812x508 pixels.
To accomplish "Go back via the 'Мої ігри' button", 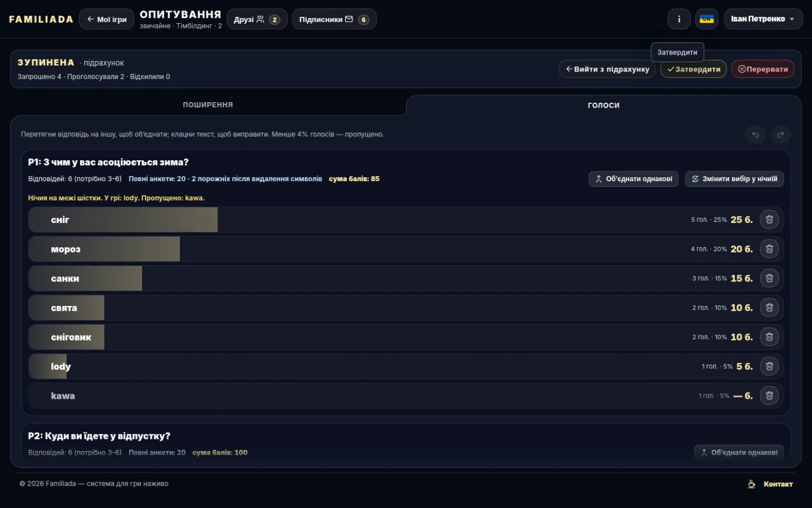I will click(x=107, y=19).
